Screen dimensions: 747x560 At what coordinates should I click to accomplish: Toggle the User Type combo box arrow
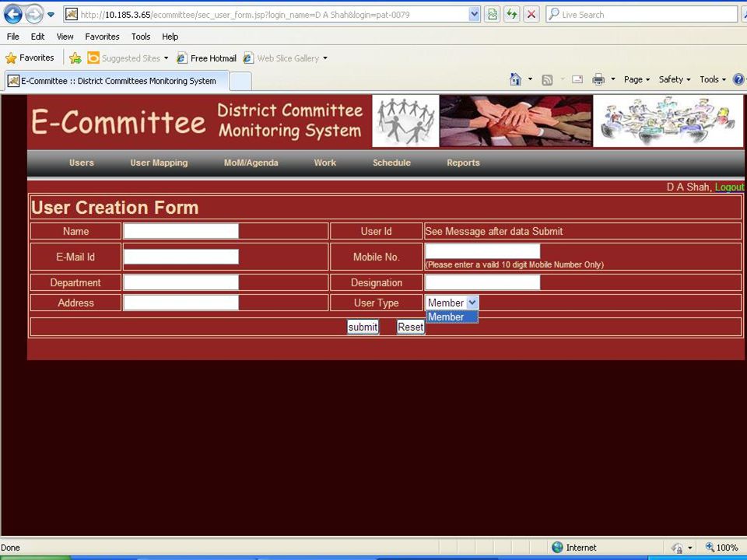pyautogui.click(x=472, y=303)
